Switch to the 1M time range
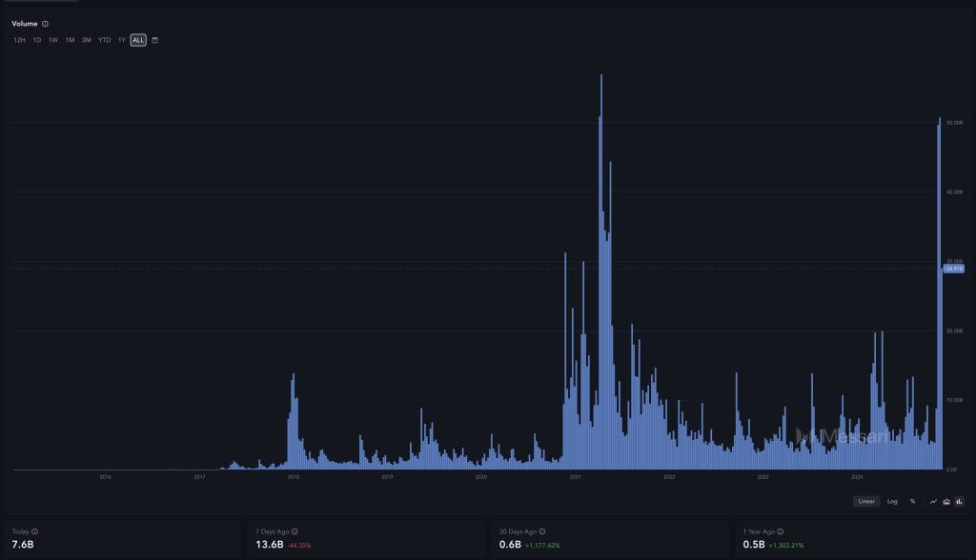This screenshot has height=560, width=976. 69,40
